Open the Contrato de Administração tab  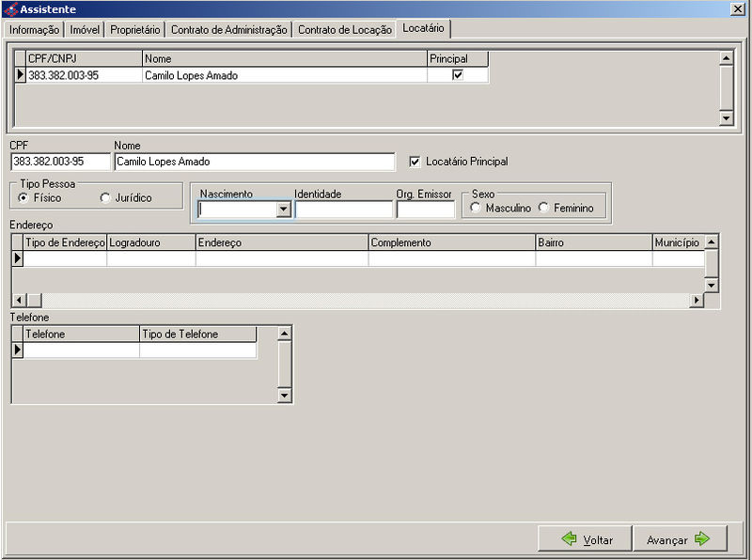coord(228,30)
